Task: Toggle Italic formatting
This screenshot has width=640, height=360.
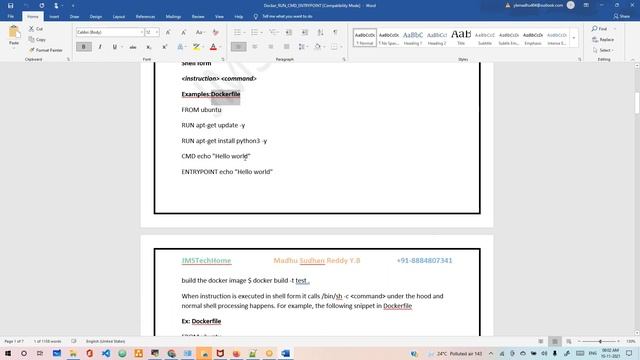Action: click(x=100, y=47)
